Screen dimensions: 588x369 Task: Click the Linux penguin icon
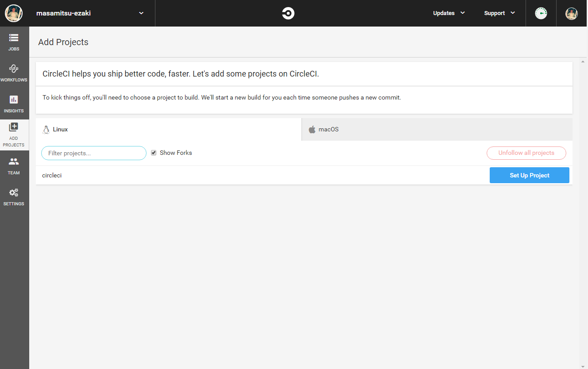click(46, 130)
